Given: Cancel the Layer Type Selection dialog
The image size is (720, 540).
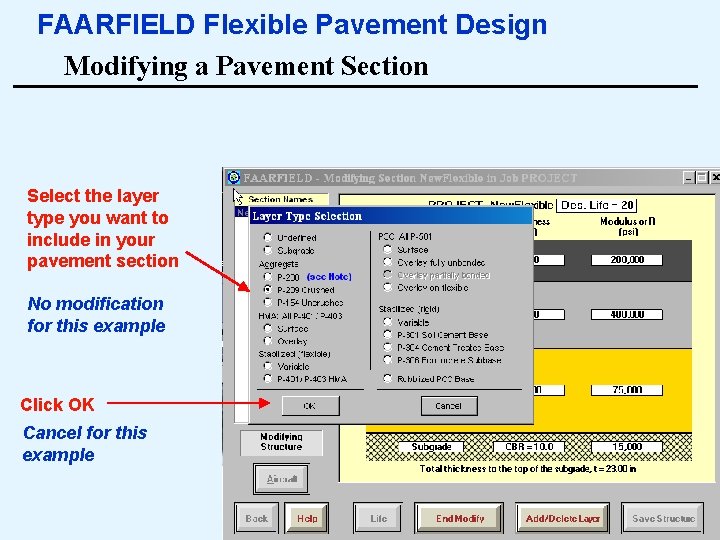Looking at the screenshot, I should (449, 406).
